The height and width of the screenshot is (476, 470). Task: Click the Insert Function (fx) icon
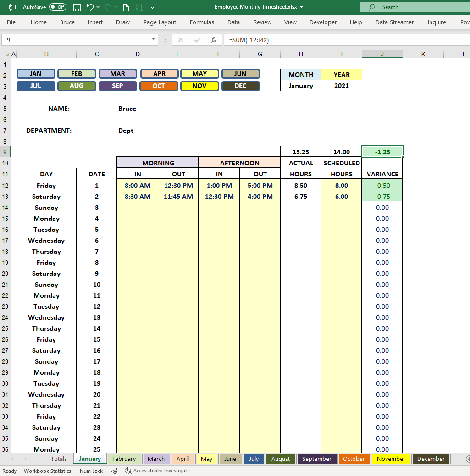click(213, 40)
